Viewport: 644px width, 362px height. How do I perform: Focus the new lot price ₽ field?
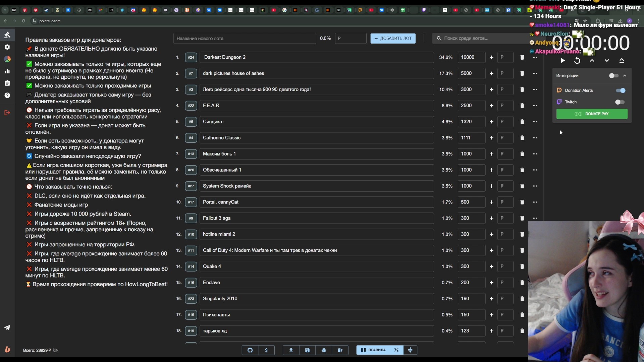(351, 38)
